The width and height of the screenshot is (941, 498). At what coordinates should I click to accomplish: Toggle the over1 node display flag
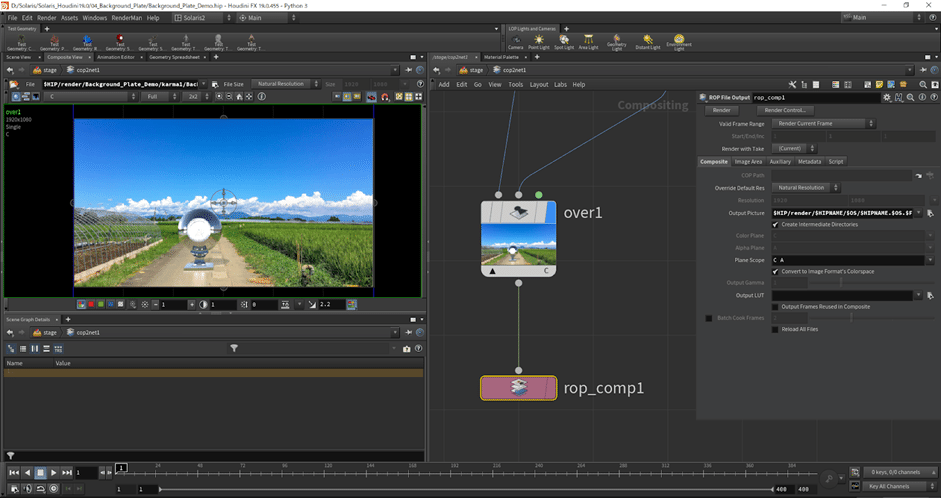pos(549,212)
